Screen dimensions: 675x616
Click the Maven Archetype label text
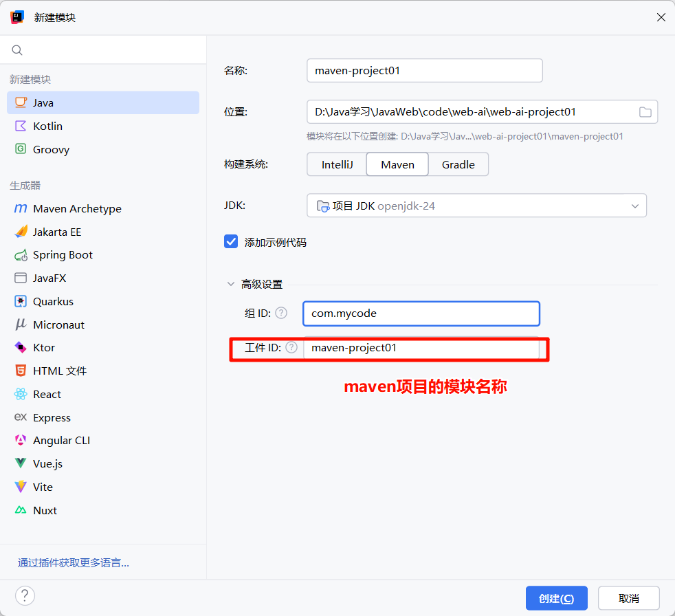pyautogui.click(x=78, y=209)
